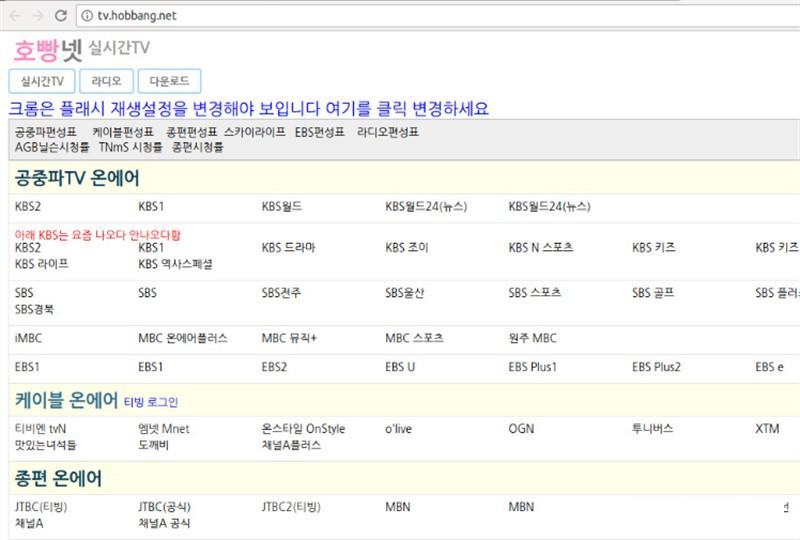
Task: Open the EBS e channel
Action: tap(769, 367)
